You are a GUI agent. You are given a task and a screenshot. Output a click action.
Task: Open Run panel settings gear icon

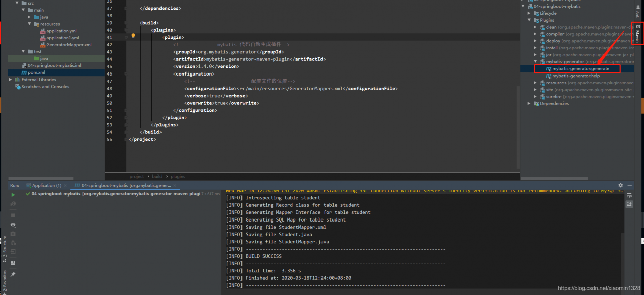(620, 185)
